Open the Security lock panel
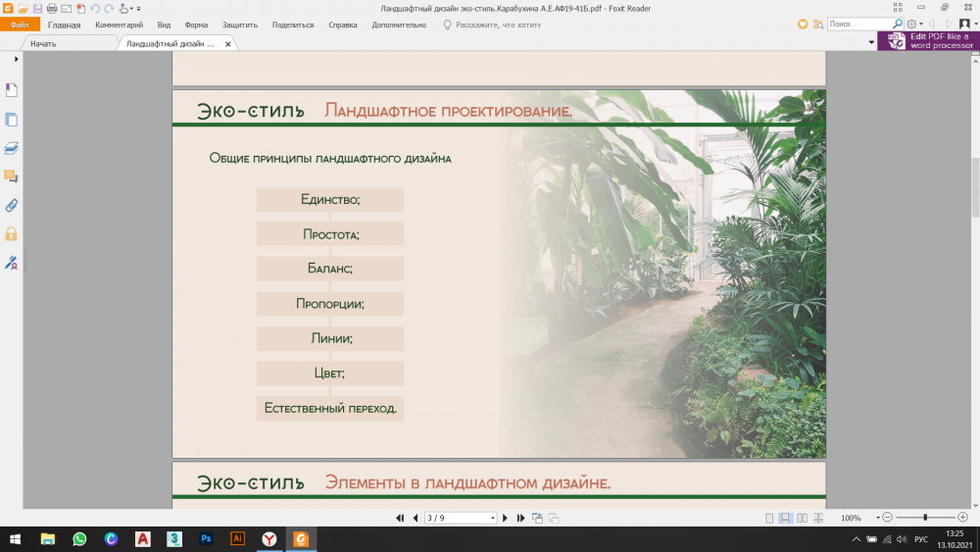The height and width of the screenshot is (552, 980). 12,233
